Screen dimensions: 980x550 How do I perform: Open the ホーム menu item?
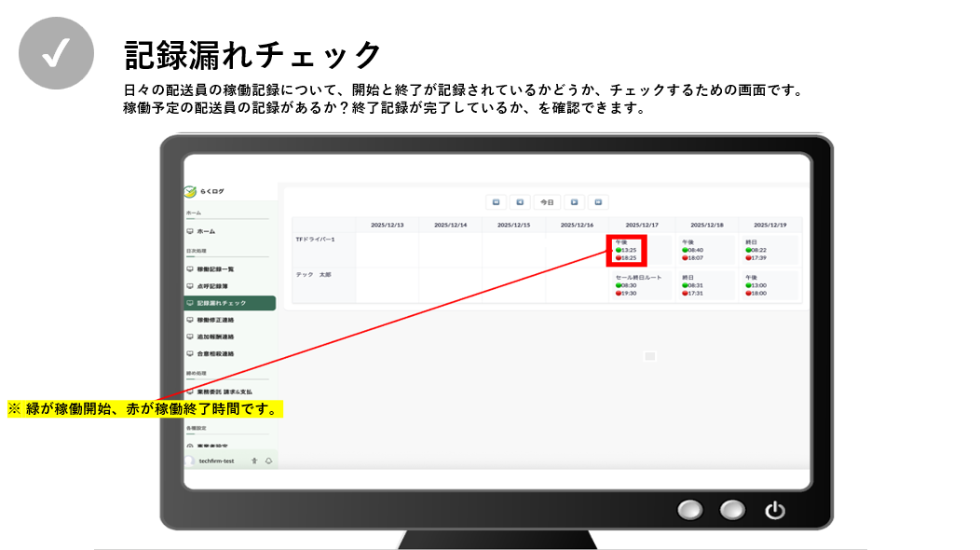[x=206, y=230]
